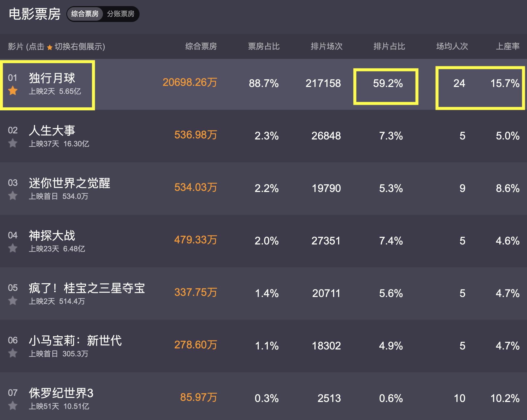Click the 排片占比 column header
Image resolution: width=527 pixels, height=420 pixels.
click(389, 46)
